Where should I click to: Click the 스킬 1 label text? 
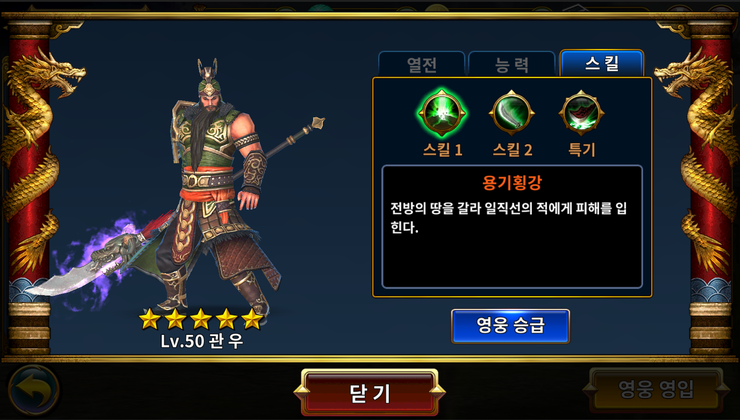click(442, 150)
